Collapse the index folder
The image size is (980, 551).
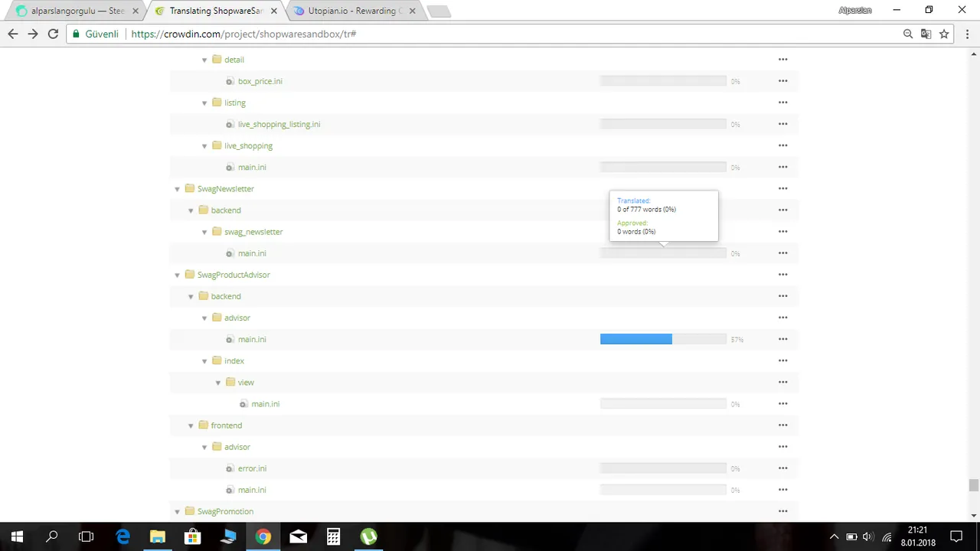pyautogui.click(x=204, y=361)
